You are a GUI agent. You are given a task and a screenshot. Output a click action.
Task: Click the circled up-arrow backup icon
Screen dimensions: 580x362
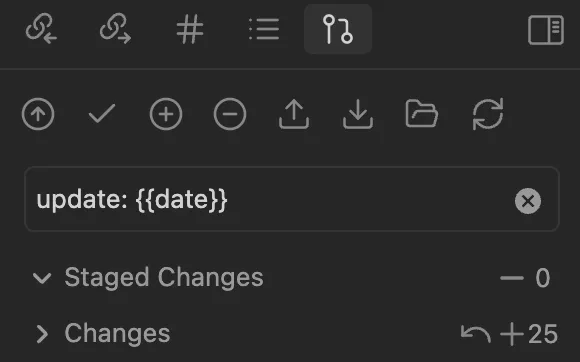click(x=38, y=114)
